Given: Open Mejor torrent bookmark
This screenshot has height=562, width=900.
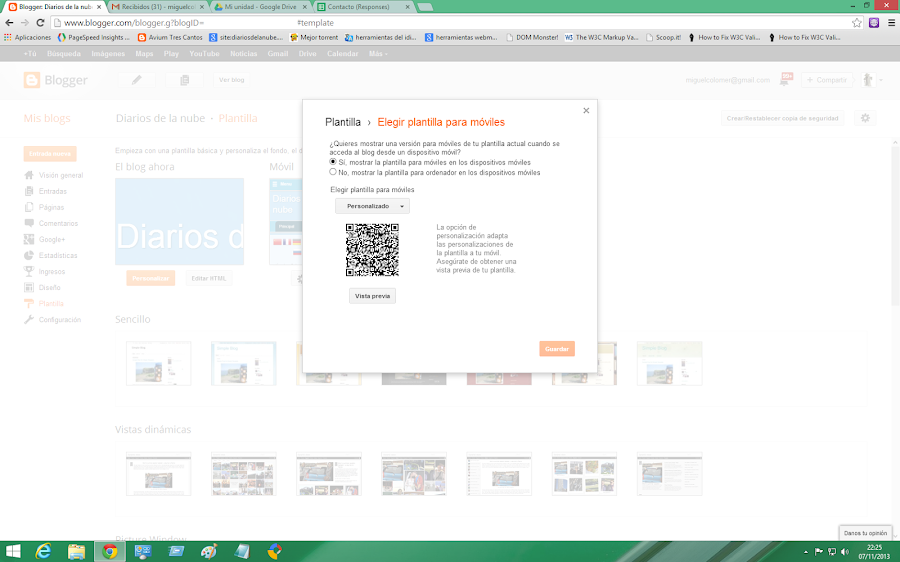Looking at the screenshot, I should (x=314, y=37).
